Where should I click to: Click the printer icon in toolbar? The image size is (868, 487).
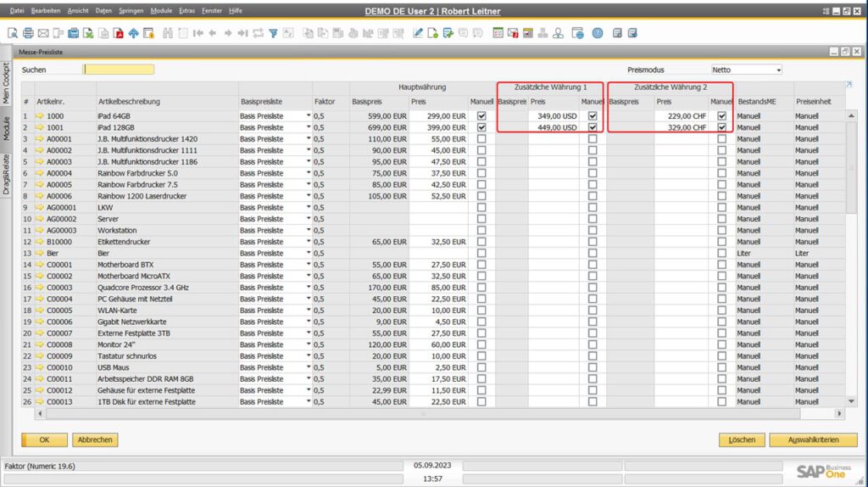point(28,33)
